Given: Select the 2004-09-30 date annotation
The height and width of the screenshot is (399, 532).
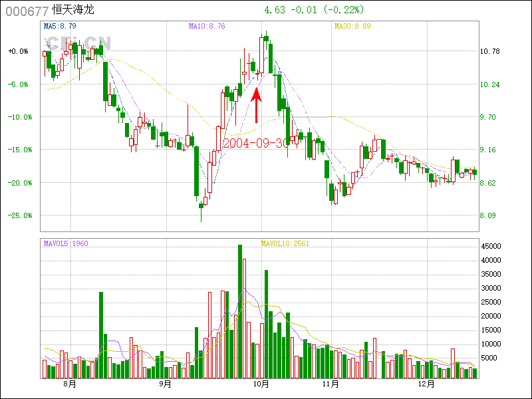Looking at the screenshot, I should tap(257, 143).
